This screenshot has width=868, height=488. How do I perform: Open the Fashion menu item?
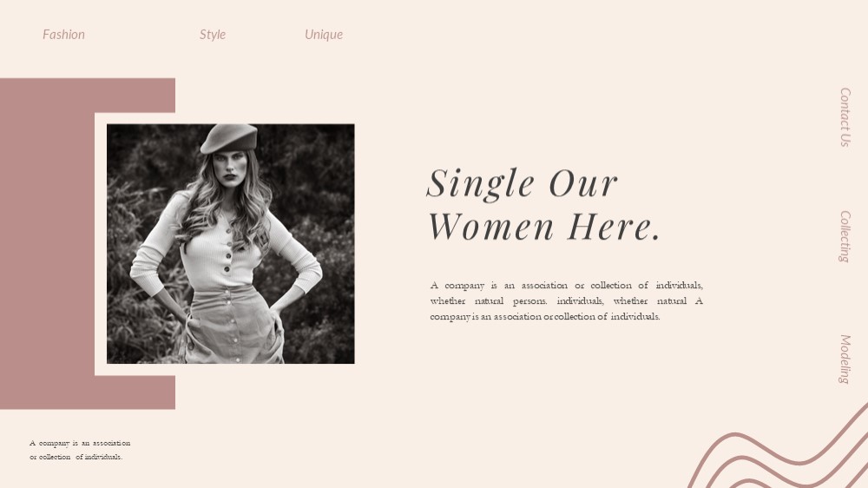click(x=63, y=35)
